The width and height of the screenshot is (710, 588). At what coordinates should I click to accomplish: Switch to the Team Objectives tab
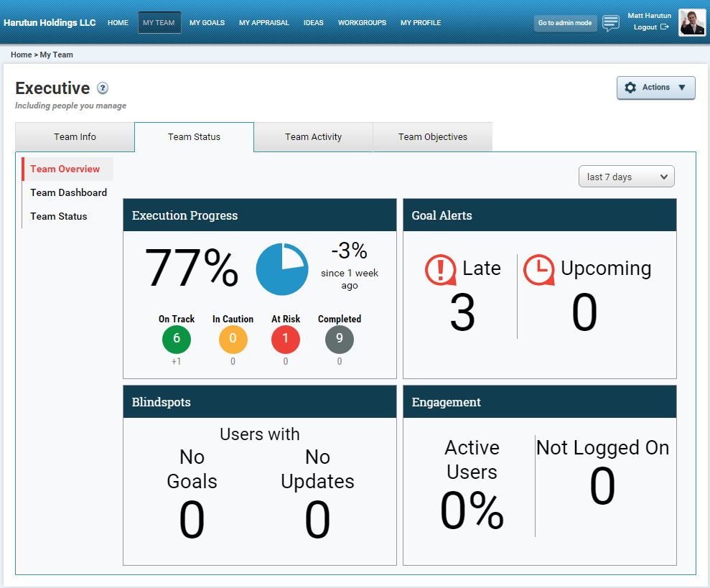(432, 137)
